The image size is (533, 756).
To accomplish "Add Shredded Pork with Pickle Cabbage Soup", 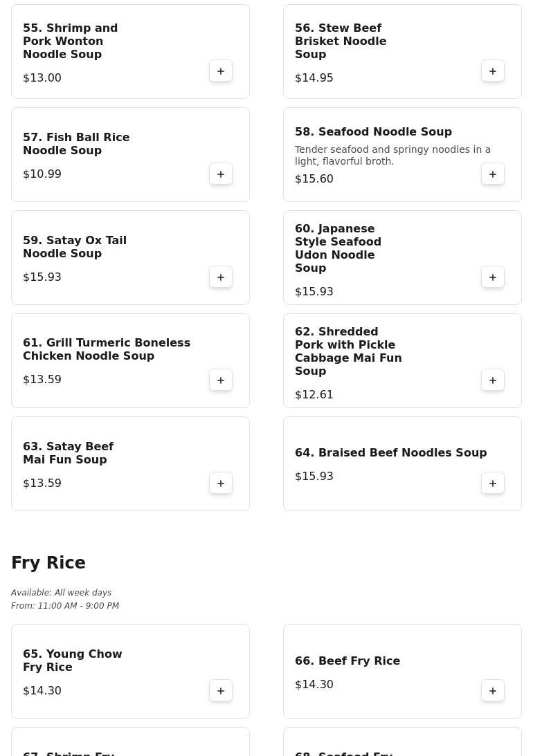I will click(492, 380).
